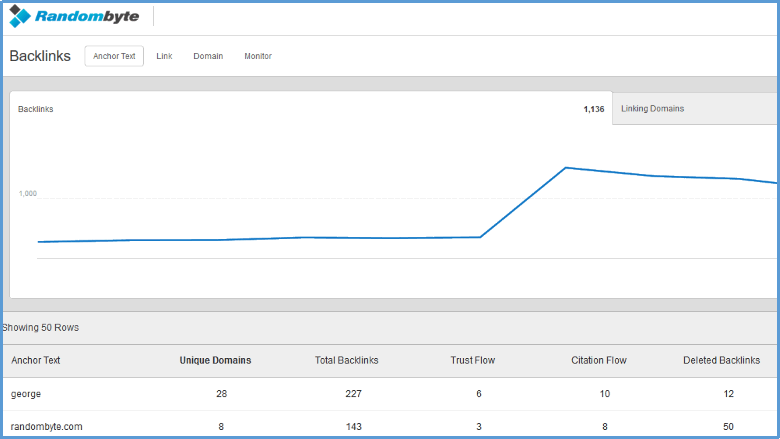
Task: Open the george anchor text row
Action: (x=390, y=394)
